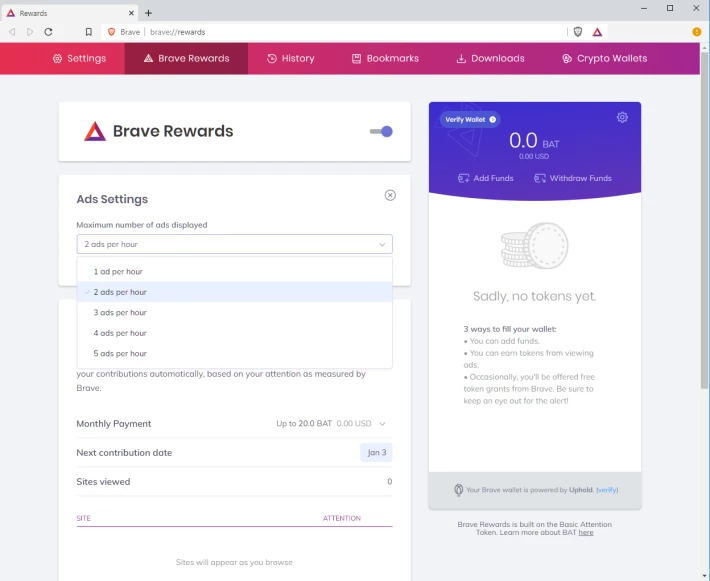Go to the Downloads tab
Image resolution: width=710 pixels, height=581 pixels.
coord(490,58)
